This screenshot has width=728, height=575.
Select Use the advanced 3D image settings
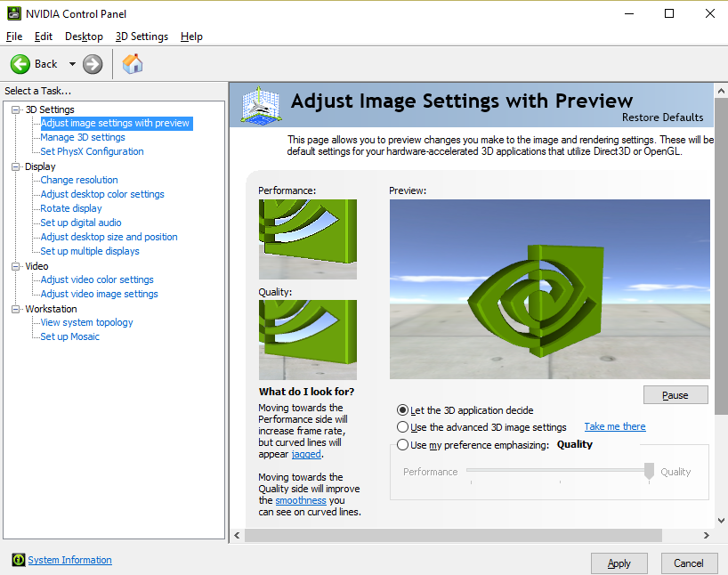402,427
